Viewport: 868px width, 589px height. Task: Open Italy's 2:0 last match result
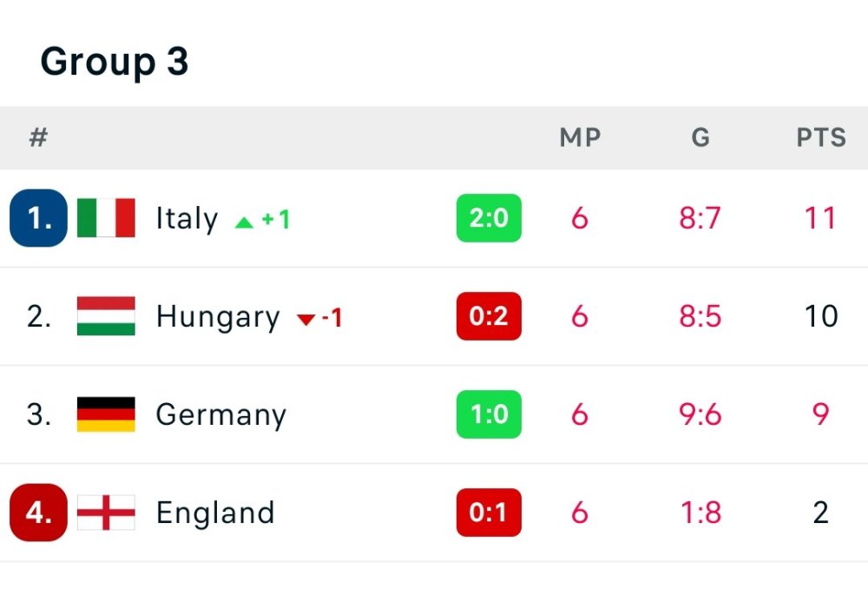coord(489,218)
